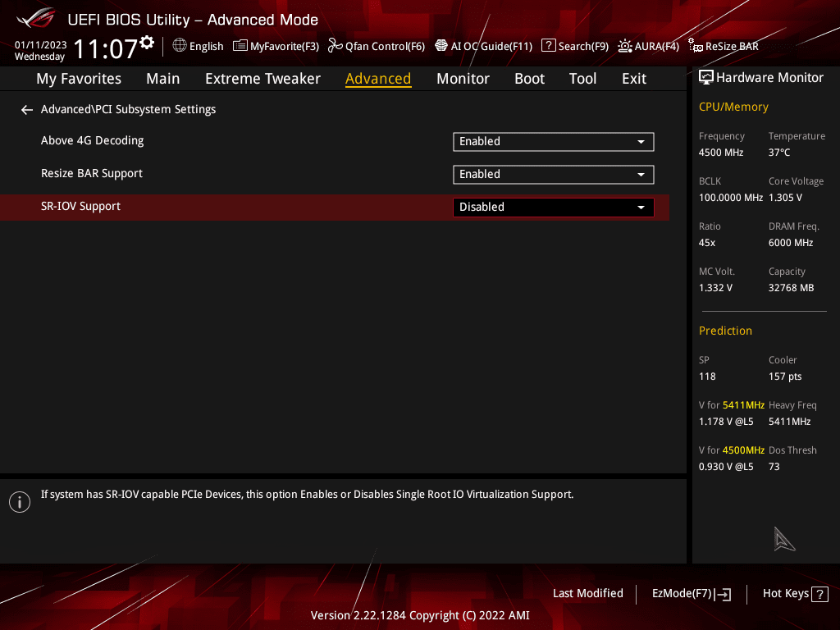Switch to My Favorites tab
The height and width of the screenshot is (630, 840).
point(79,79)
